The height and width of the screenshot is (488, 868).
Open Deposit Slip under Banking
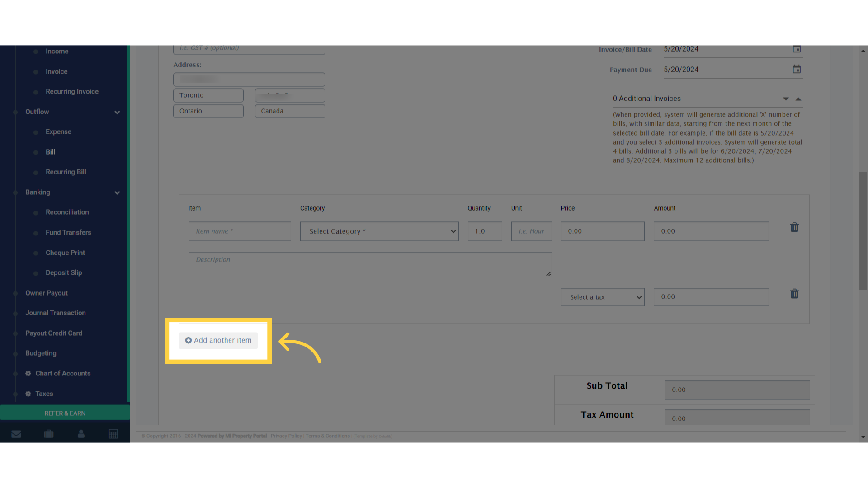coord(64,272)
